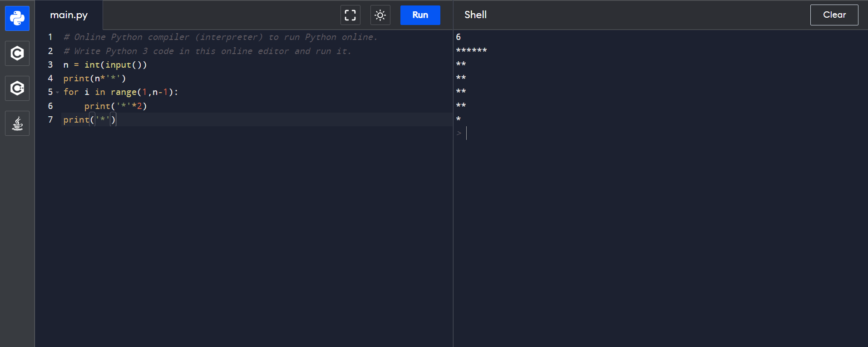This screenshot has height=347, width=868.
Task: Switch to the C language compiler icon
Action: pos(17,54)
